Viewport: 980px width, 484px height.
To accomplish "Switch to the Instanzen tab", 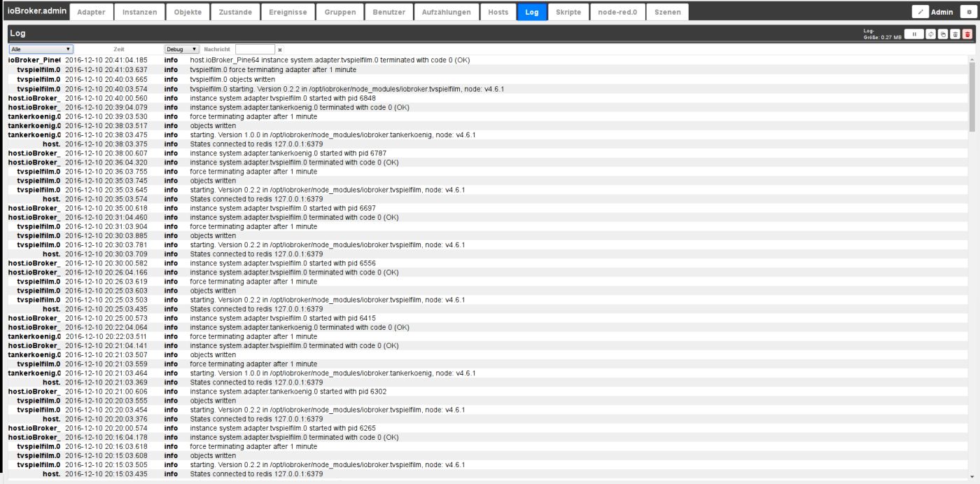I will click(139, 12).
